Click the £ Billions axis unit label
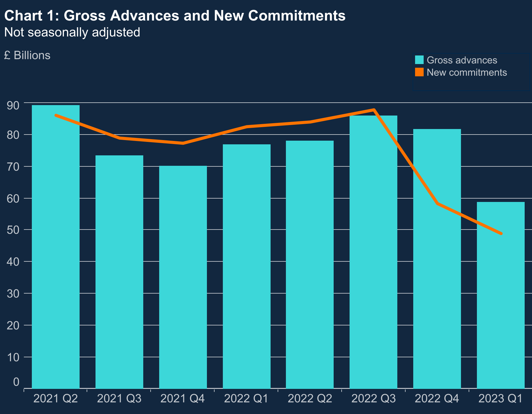 tap(27, 55)
